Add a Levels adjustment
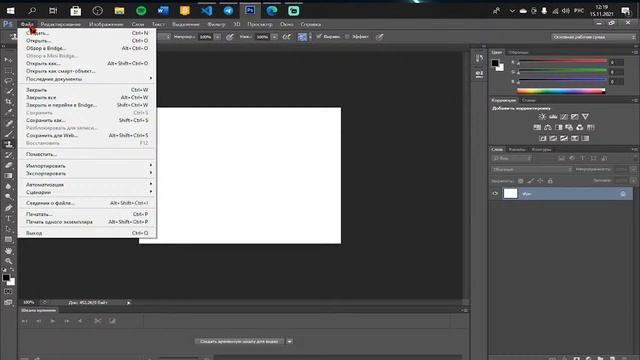The image size is (640, 360). (553, 117)
